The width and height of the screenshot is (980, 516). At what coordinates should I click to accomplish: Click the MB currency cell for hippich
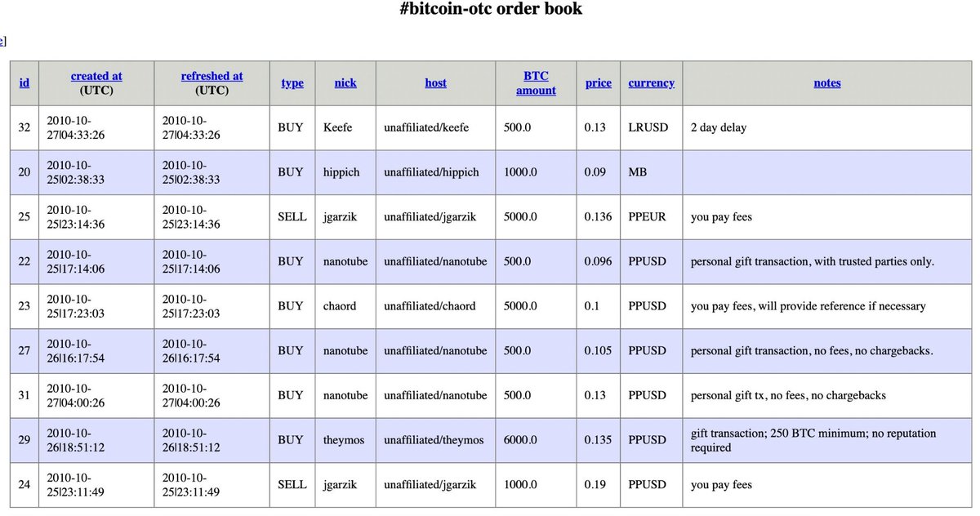coord(636,172)
